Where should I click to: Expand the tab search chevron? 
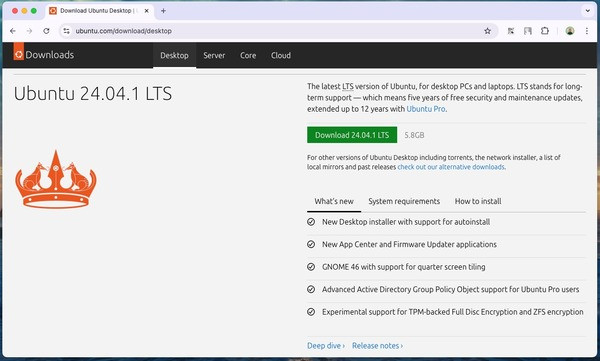(587, 11)
